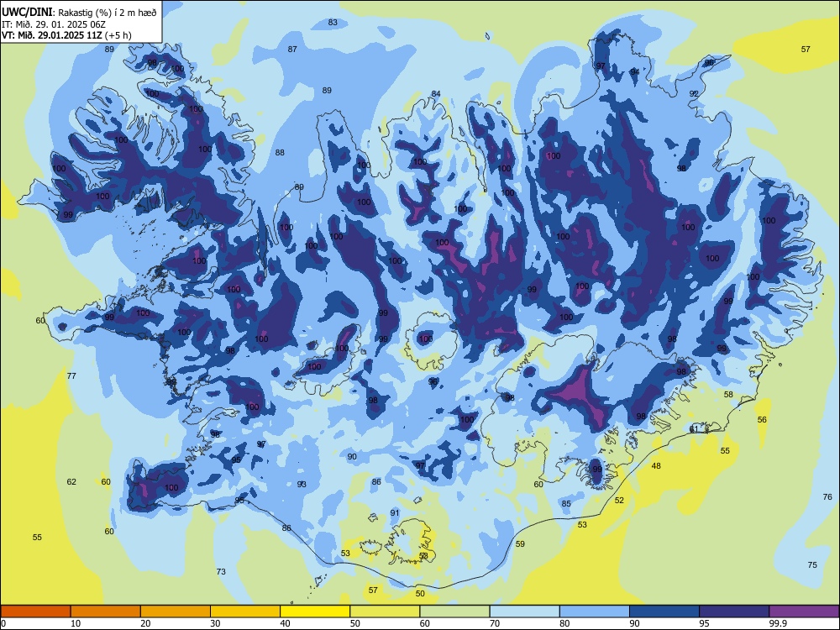This screenshot has height=630, width=840.
Task: Click the map value '73'
Action: coord(221,572)
